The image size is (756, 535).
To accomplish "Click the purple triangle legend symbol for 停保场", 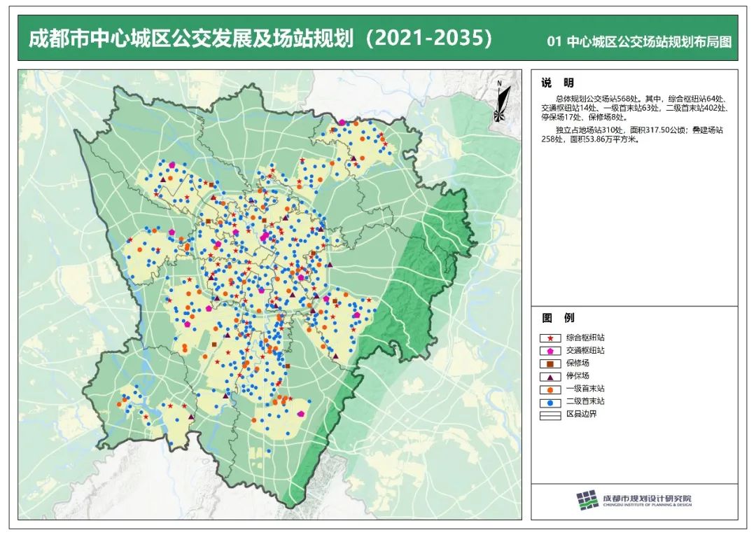I will point(550,377).
